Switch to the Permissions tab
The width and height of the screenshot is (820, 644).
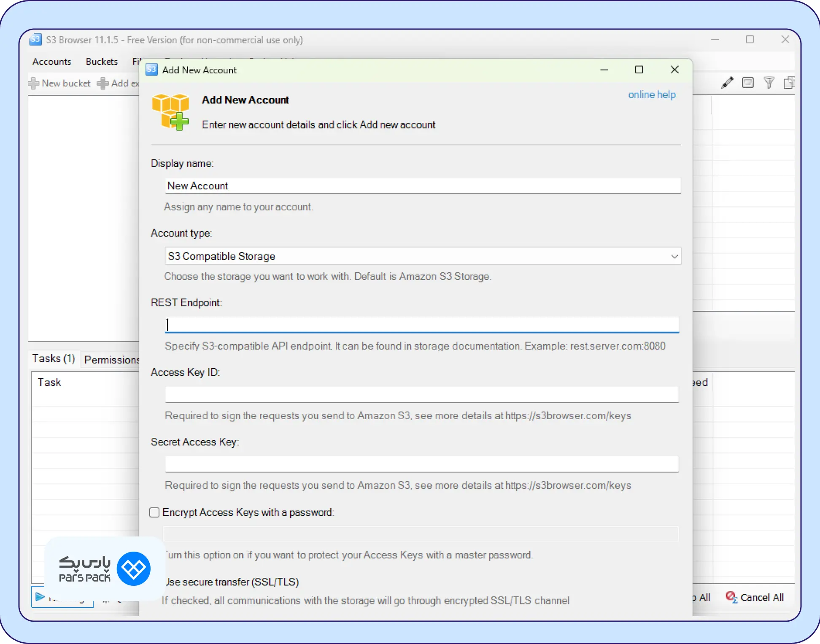[x=111, y=360]
